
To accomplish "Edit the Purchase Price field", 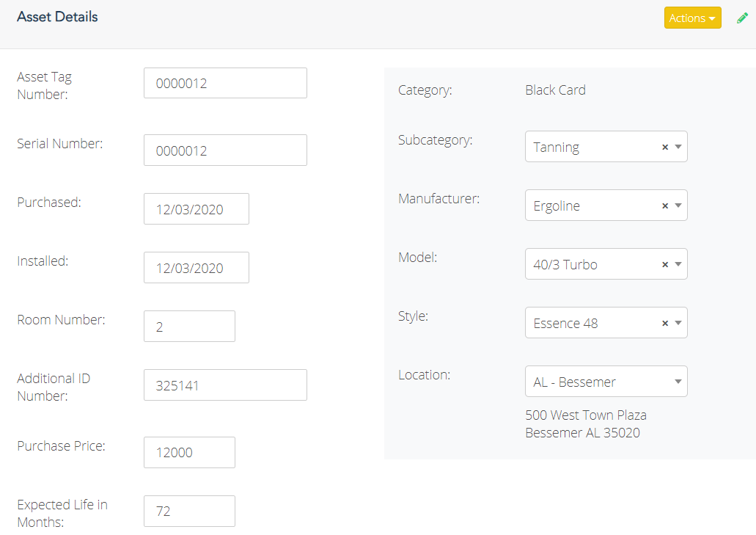I will pyautogui.click(x=189, y=453).
